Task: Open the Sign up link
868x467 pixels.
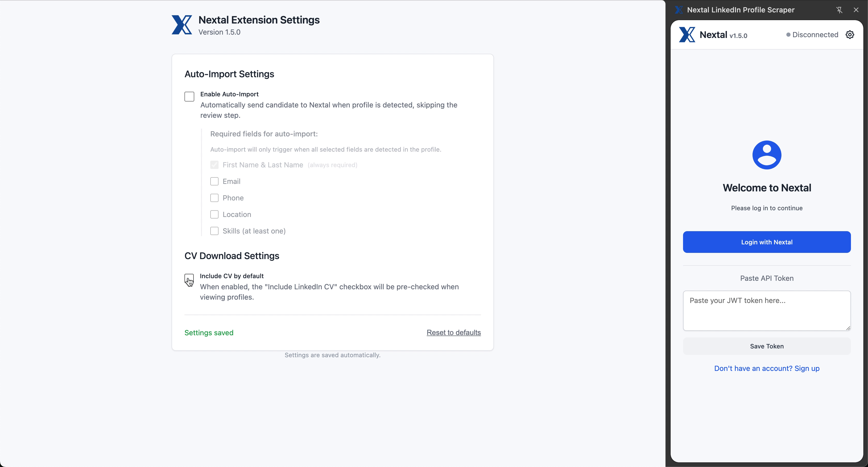Action: (807, 368)
